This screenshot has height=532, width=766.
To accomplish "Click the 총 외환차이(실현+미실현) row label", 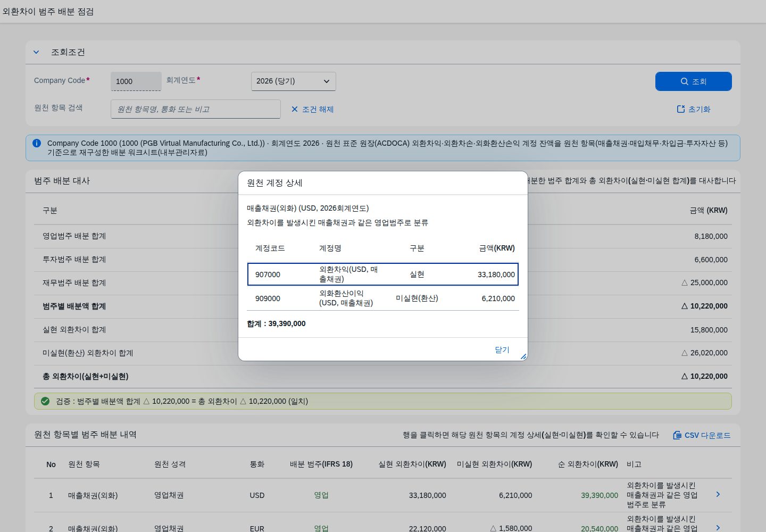I will [86, 377].
